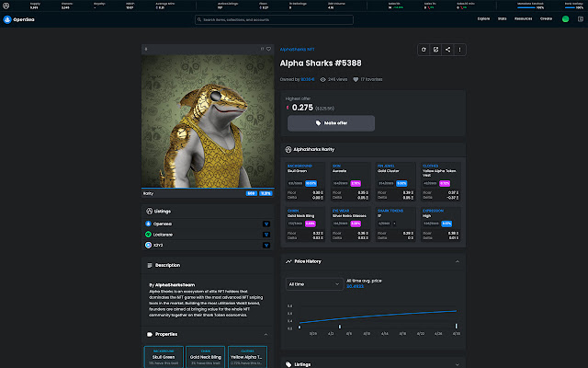Click the OpenSea marketplace icon in Listings

coord(148,224)
